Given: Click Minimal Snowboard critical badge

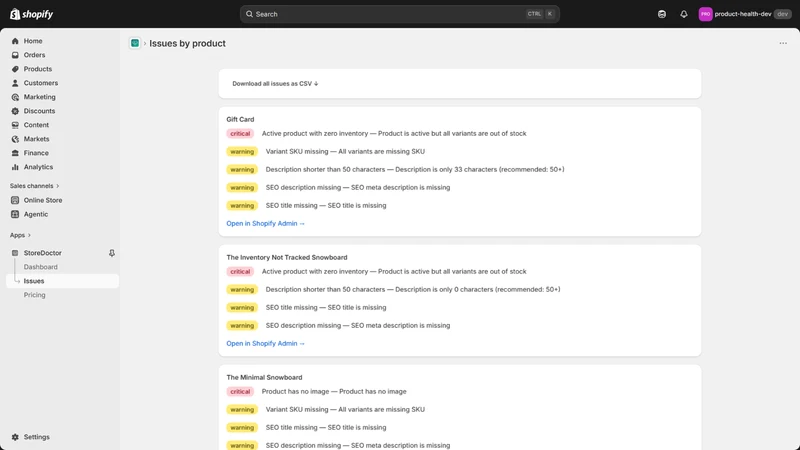Looking at the screenshot, I should click(240, 392).
